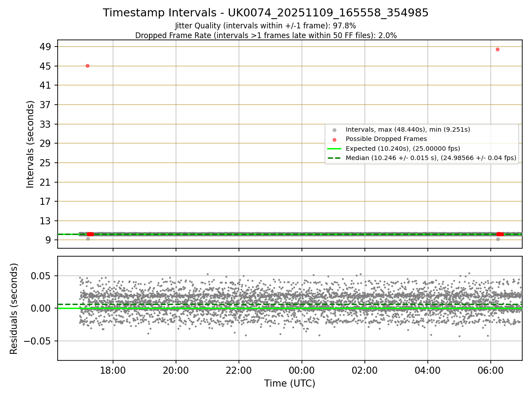Click the 9 tick on intervals axis
The width and height of the screenshot is (532, 399).
point(49,240)
